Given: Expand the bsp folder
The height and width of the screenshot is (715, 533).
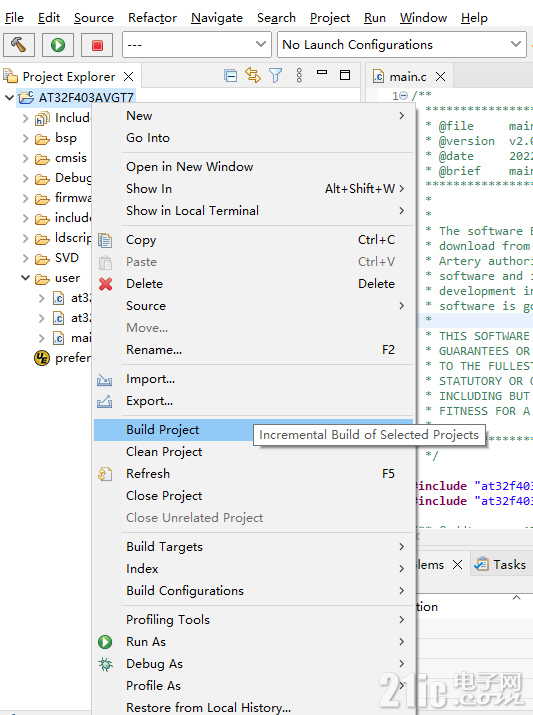Looking at the screenshot, I should click(x=26, y=139).
